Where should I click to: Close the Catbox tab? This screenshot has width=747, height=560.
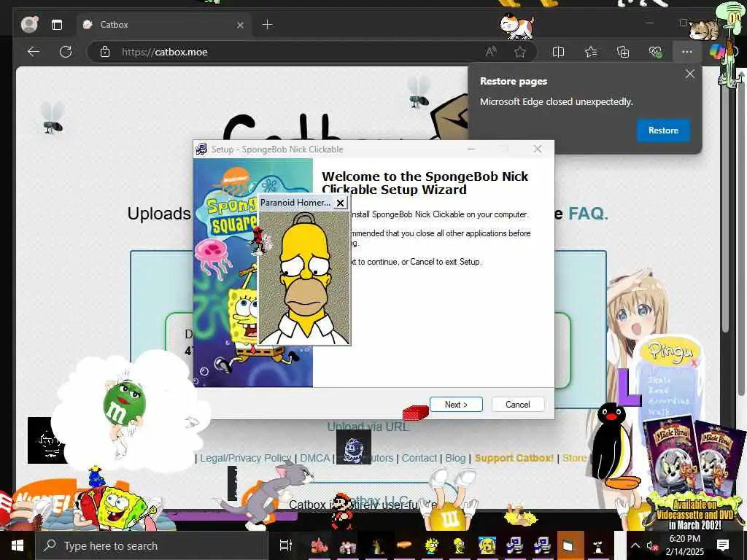(x=240, y=25)
